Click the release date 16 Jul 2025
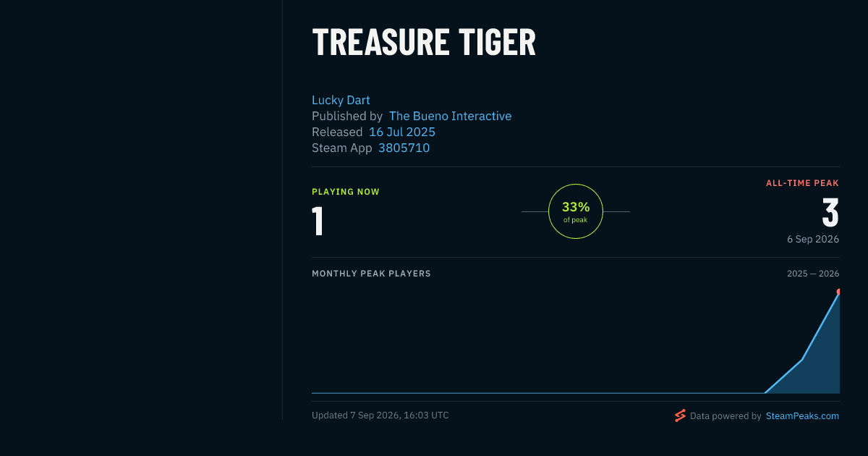 (402, 132)
